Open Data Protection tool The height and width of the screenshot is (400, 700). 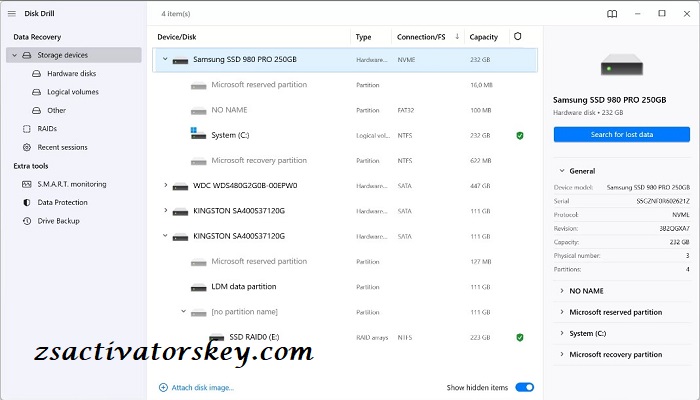(x=62, y=203)
